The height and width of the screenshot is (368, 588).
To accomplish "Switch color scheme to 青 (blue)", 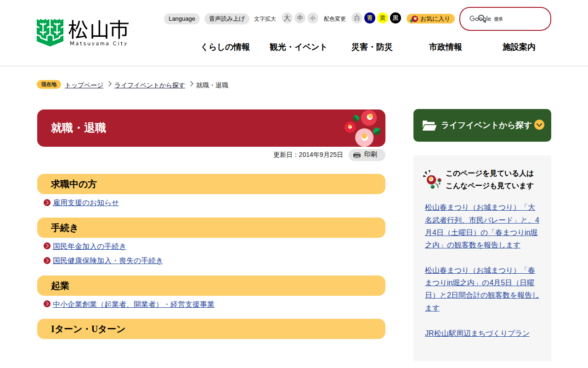I will [370, 18].
